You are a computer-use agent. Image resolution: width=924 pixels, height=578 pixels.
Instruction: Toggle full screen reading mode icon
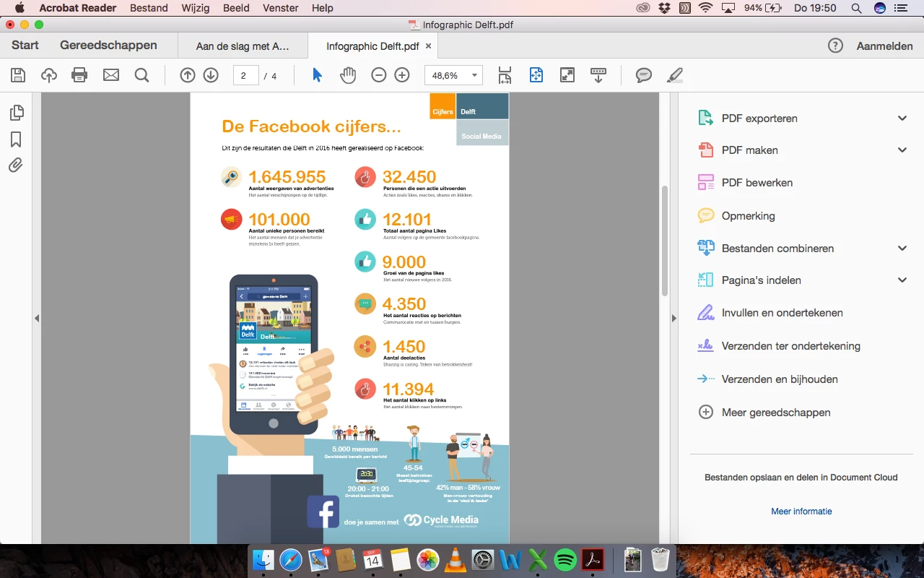pos(567,75)
